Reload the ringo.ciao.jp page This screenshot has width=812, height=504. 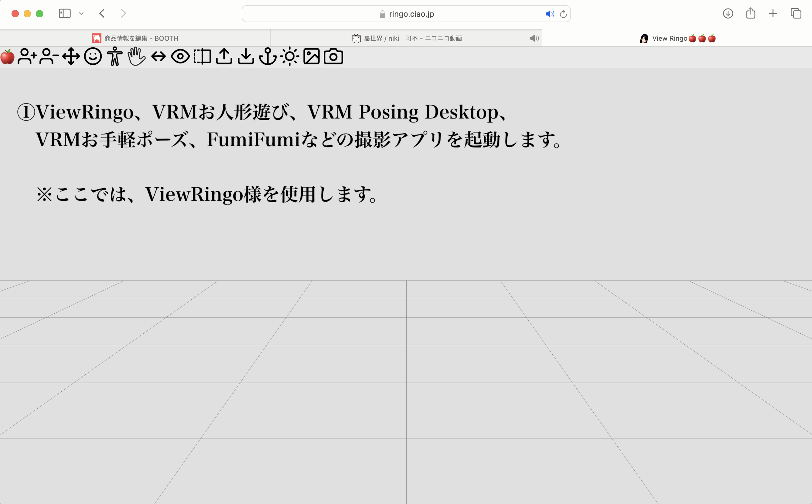pyautogui.click(x=564, y=14)
